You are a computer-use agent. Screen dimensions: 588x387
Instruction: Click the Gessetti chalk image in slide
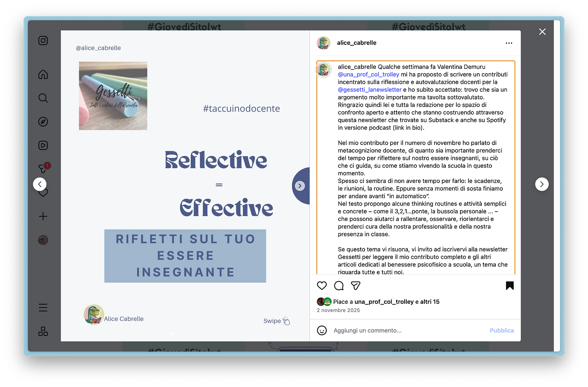pos(113,96)
